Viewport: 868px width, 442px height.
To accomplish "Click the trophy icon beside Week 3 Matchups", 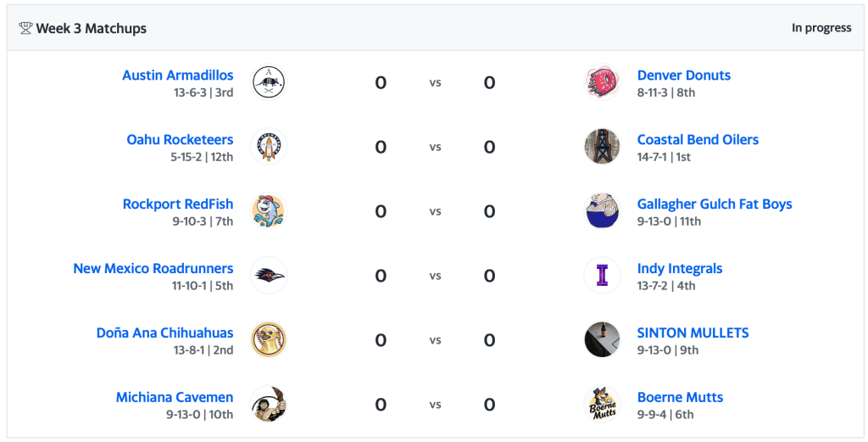I will click(25, 29).
